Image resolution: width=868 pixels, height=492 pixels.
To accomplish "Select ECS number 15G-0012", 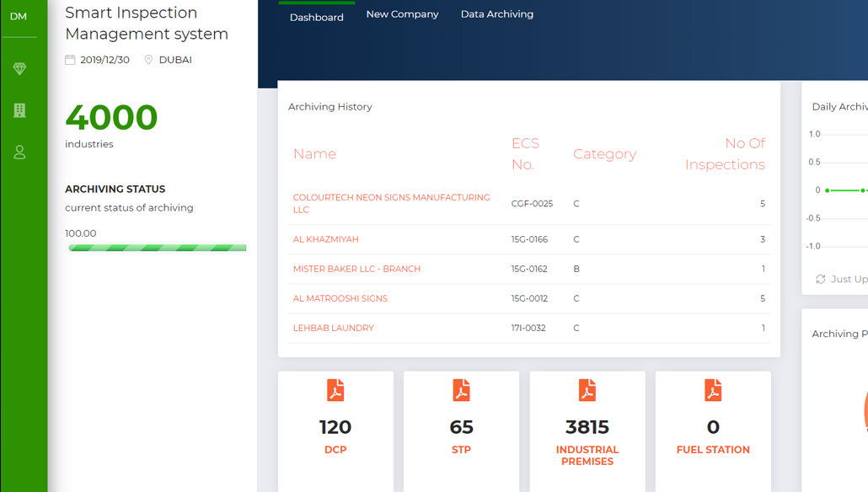I will point(529,298).
